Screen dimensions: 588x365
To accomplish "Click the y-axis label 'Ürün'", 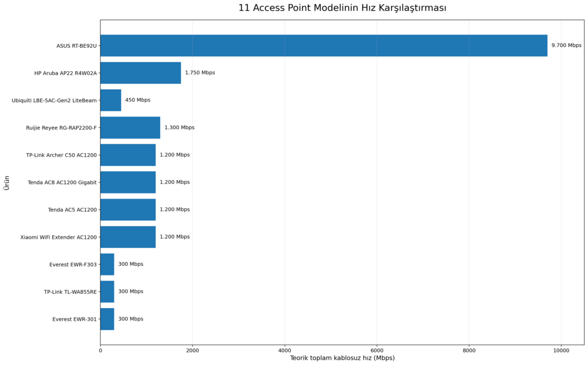I will 6,183.
